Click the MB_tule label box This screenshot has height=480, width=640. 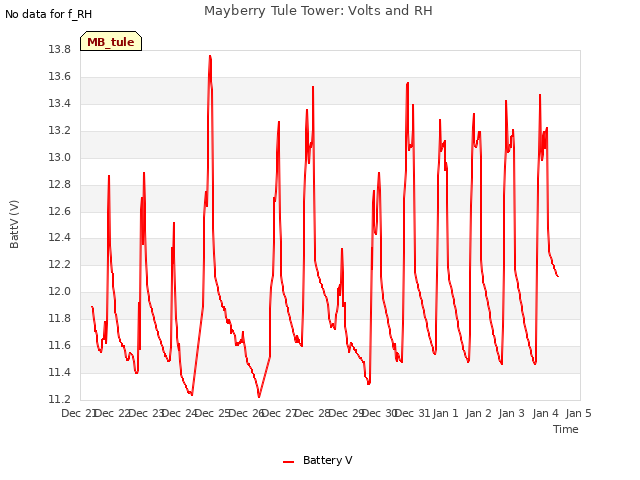click(111, 41)
